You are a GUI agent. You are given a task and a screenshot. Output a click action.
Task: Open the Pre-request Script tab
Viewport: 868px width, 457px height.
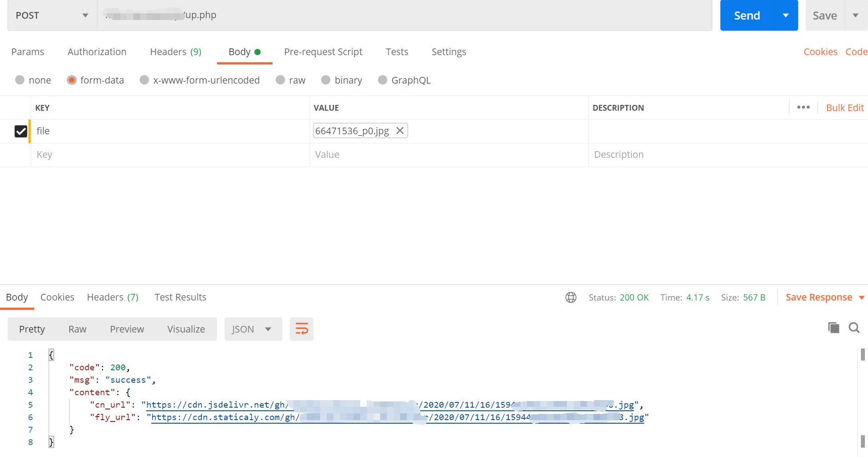click(323, 52)
